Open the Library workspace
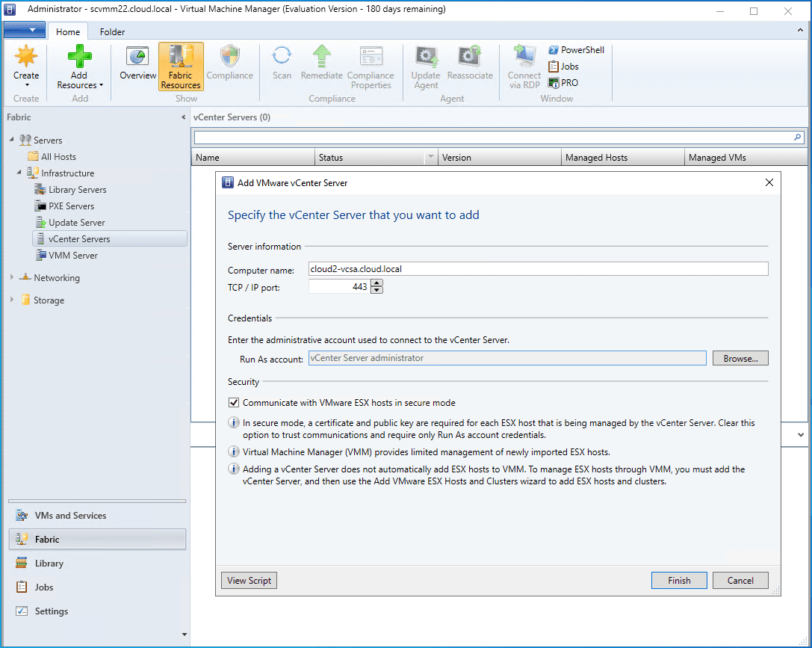Screen dimensions: 812x648 pyautogui.click(x=49, y=564)
